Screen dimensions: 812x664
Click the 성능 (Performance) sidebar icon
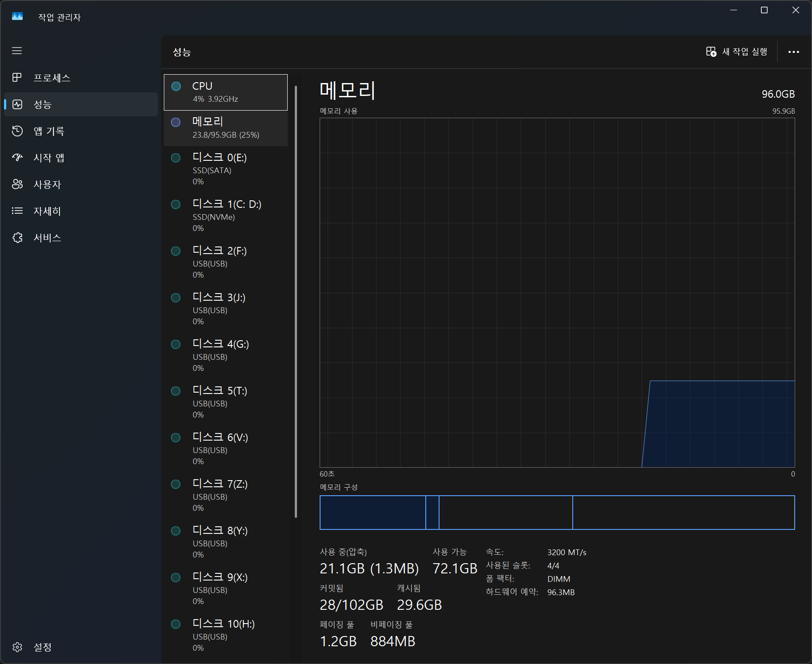point(17,104)
